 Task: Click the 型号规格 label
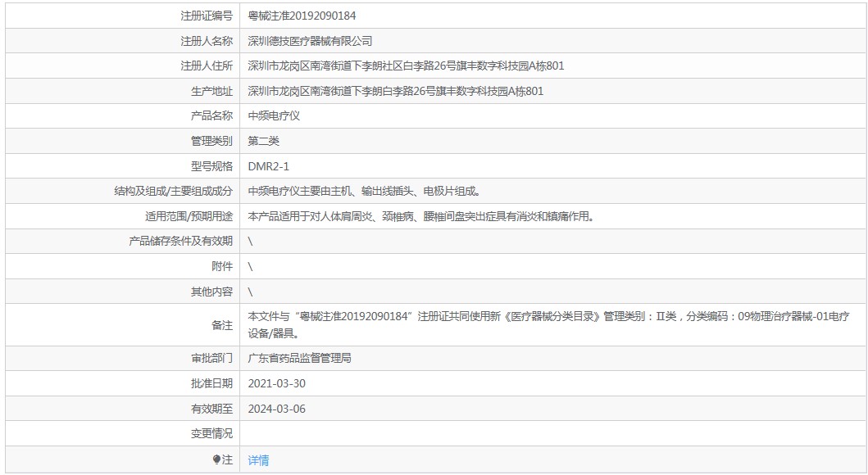[x=212, y=166]
